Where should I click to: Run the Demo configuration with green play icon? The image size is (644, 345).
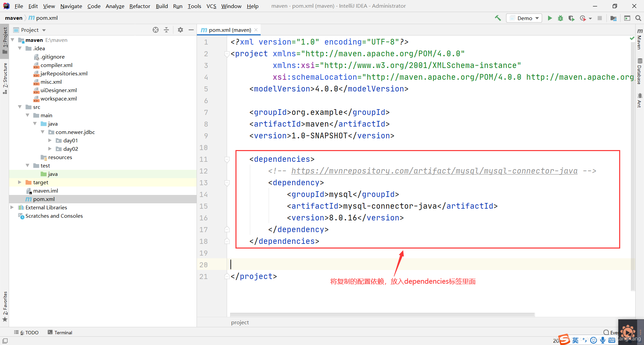(550, 18)
